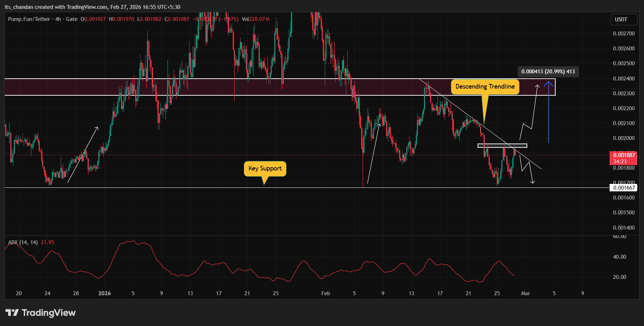Viewport: 644px width, 326px height.
Task: Select the Mar label on time axis
Action: 525,293
